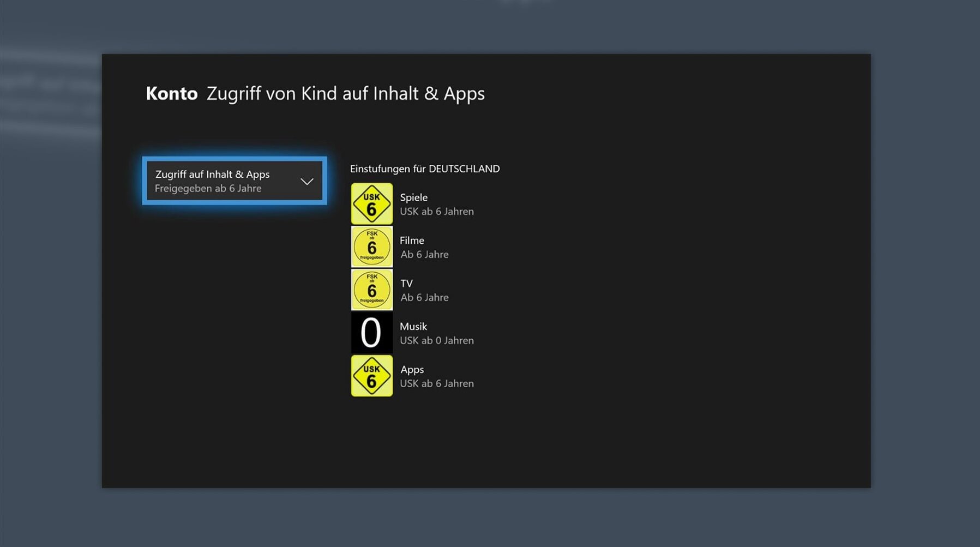Image resolution: width=980 pixels, height=547 pixels.
Task: Click the FSK 6 icon beside Filme
Action: click(371, 247)
